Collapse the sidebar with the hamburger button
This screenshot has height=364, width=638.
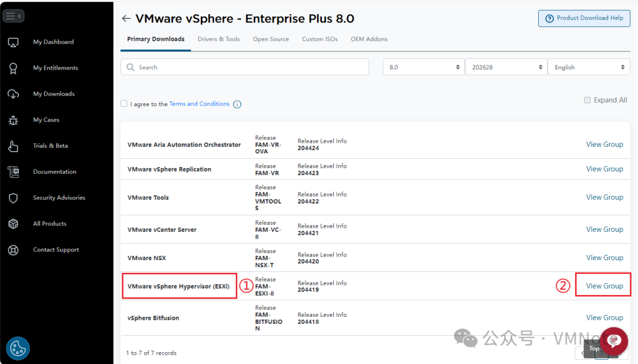pyautogui.click(x=14, y=16)
